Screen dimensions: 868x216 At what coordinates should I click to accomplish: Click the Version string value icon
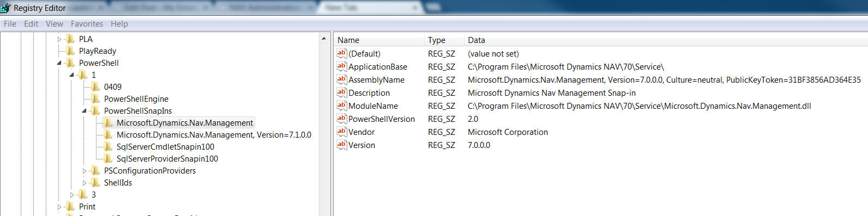click(x=342, y=145)
